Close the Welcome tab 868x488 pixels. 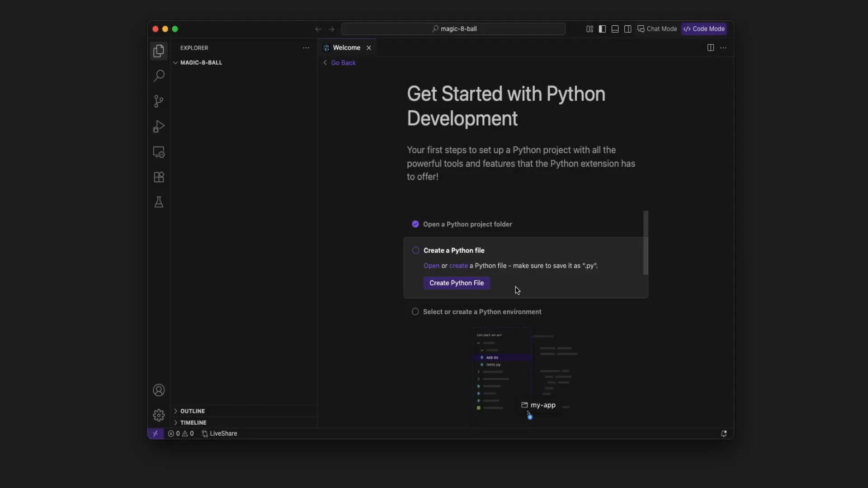pyautogui.click(x=369, y=48)
